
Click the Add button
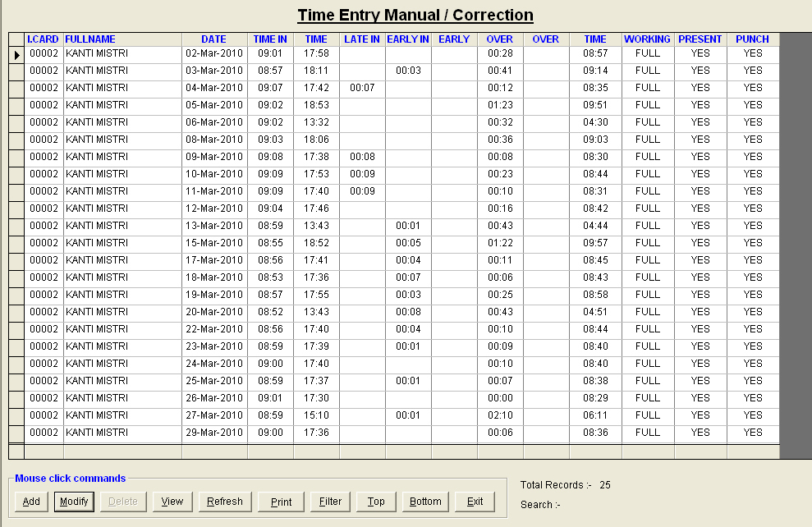point(31,502)
